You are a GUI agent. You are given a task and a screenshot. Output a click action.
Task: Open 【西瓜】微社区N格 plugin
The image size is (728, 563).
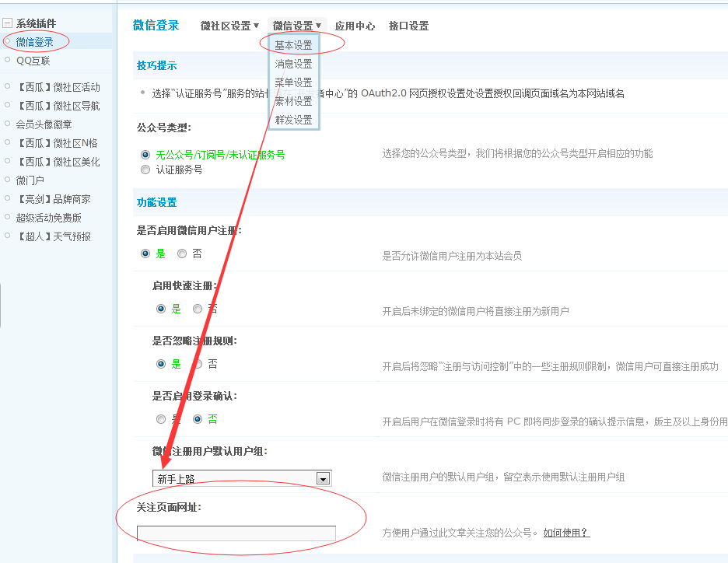[x=57, y=143]
